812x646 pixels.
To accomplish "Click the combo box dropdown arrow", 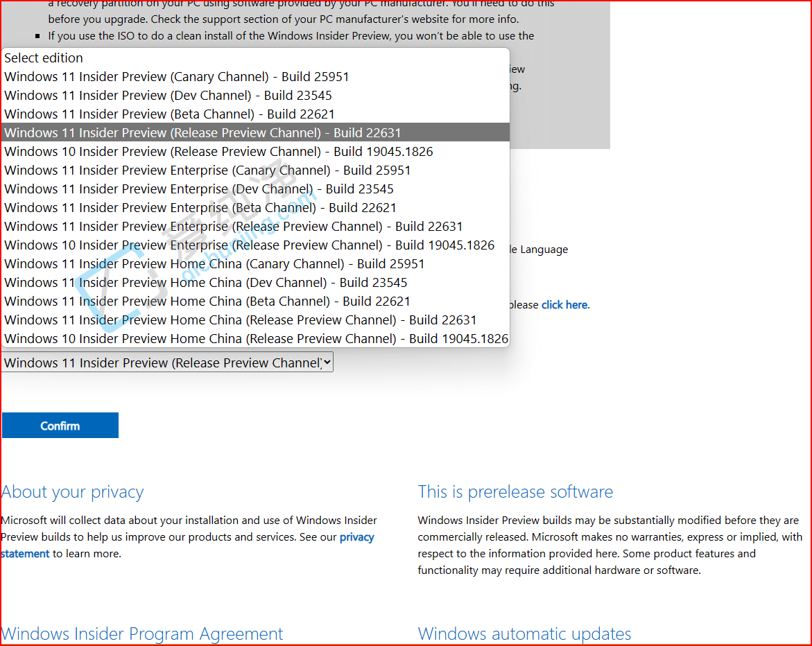I will click(x=327, y=362).
